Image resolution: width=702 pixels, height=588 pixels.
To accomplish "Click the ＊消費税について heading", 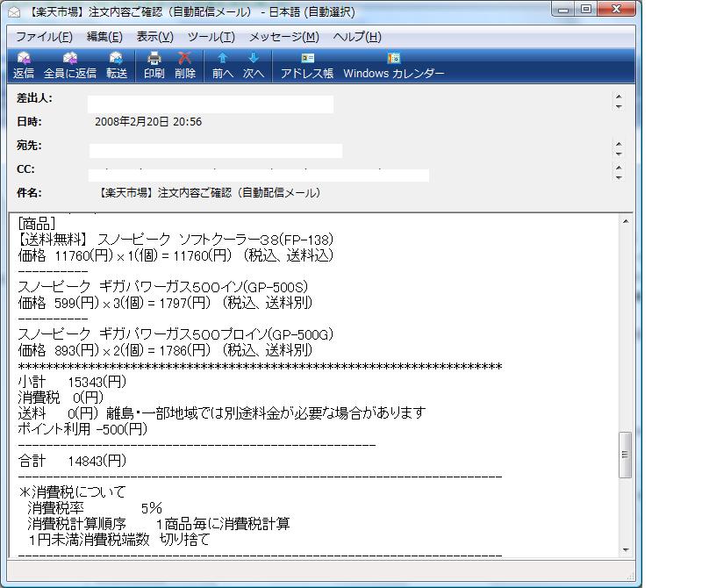I will coord(73,492).
